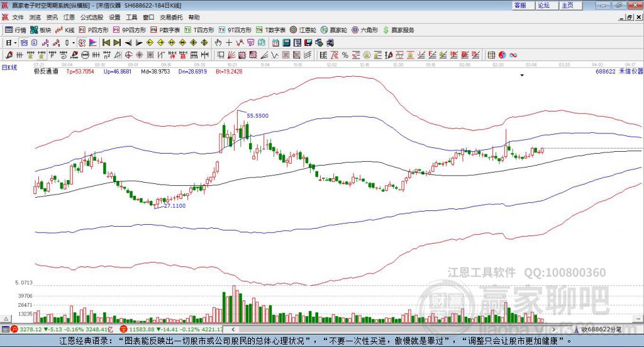Click the 收688622分笔 status entry

click(x=598, y=329)
